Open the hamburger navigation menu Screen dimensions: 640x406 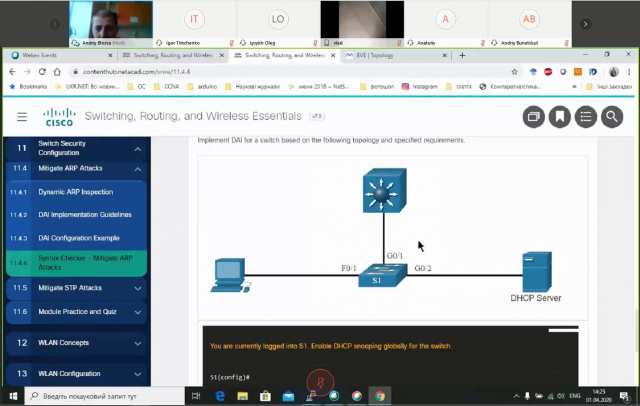click(x=22, y=117)
